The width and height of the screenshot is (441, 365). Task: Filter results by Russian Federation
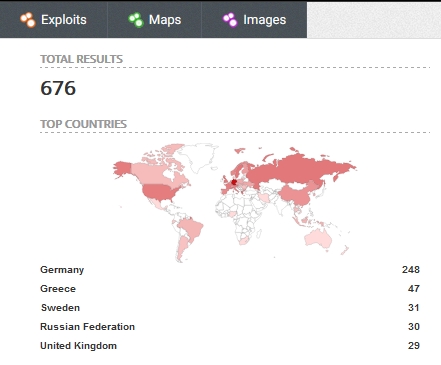pyautogui.click(x=87, y=327)
